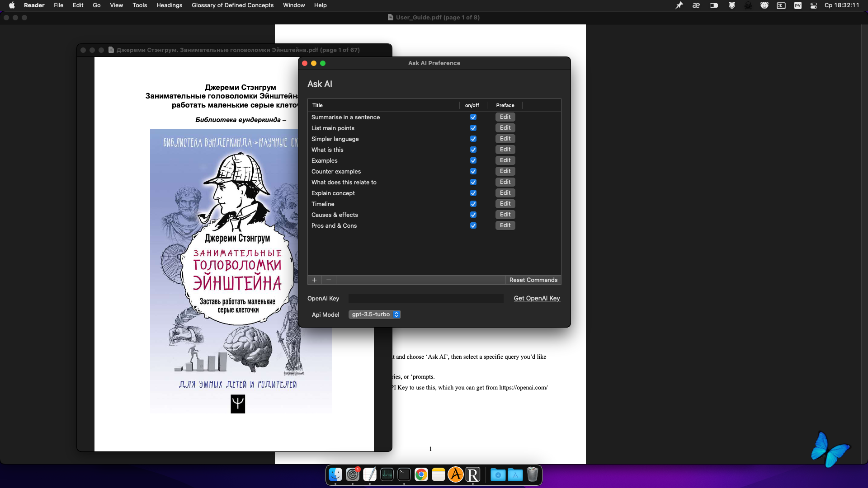Click the minus button to remove a command
868x488 pixels.
pyautogui.click(x=329, y=280)
